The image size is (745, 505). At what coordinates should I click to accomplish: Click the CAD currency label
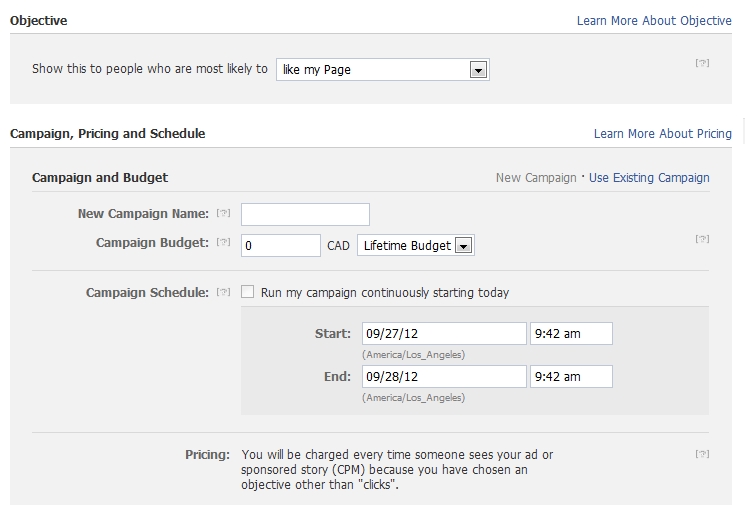(x=338, y=246)
